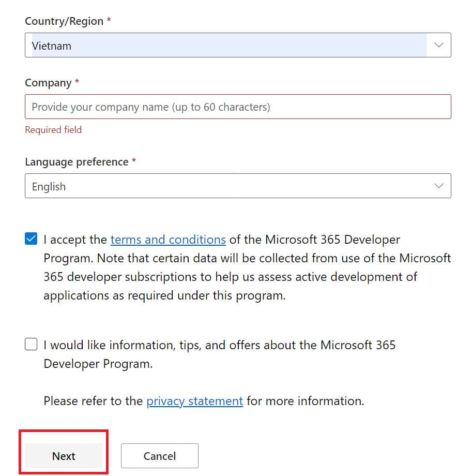Screen dimensions: 457x476
Task: Click the 'Required field' error message
Action: click(53, 130)
